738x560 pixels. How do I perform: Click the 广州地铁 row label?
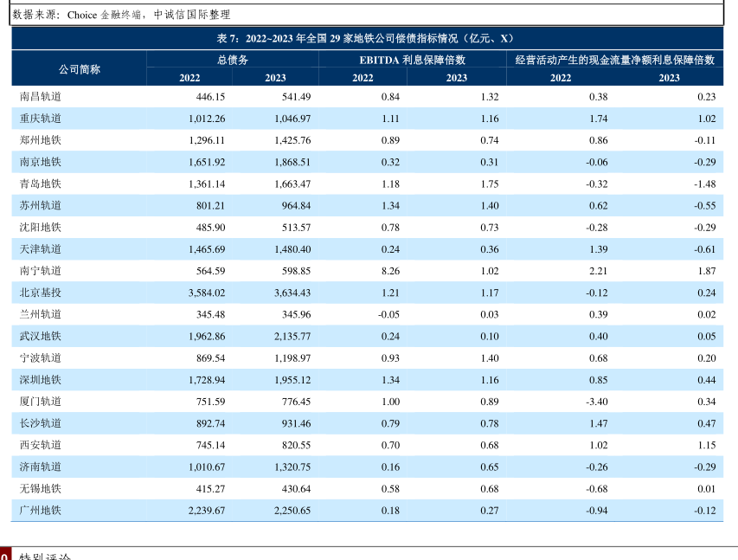click(41, 511)
